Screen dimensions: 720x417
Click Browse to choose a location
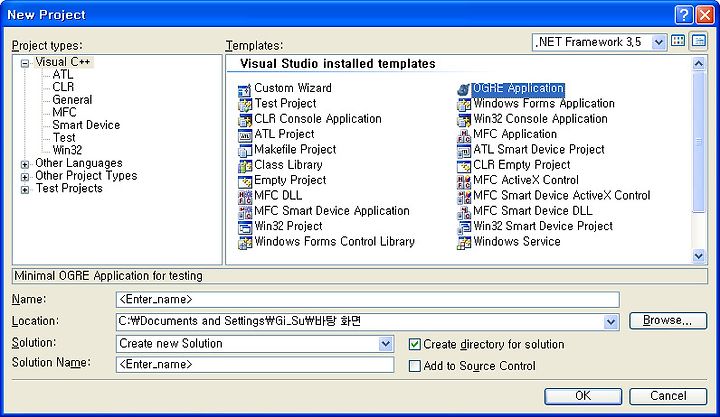click(668, 320)
